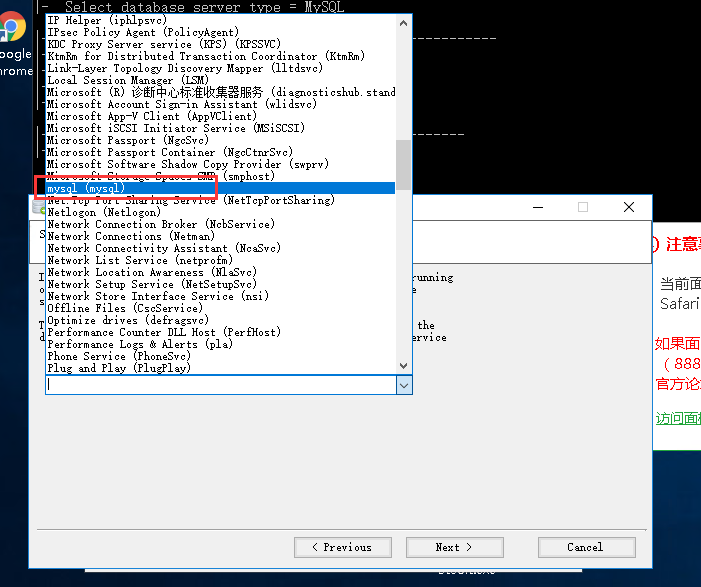Click the service list scroll up arrow
Screen dimensions: 701x587
[x=403, y=23]
